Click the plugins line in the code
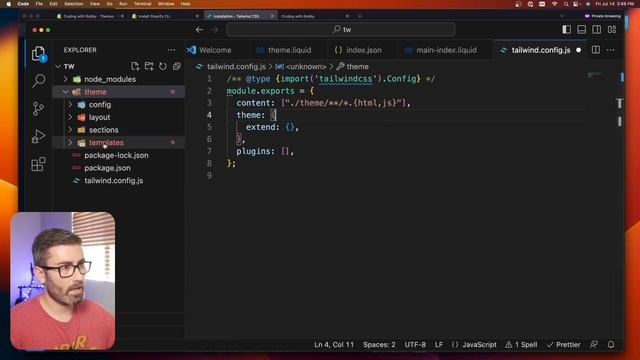This screenshot has width=640, height=360. pyautogui.click(x=265, y=151)
